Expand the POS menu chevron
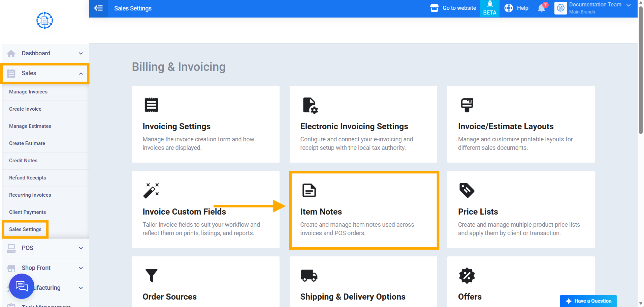The width and height of the screenshot is (644, 307). [x=81, y=248]
